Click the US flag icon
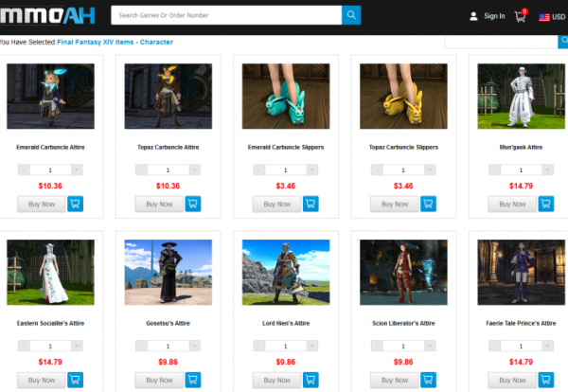 [x=544, y=17]
